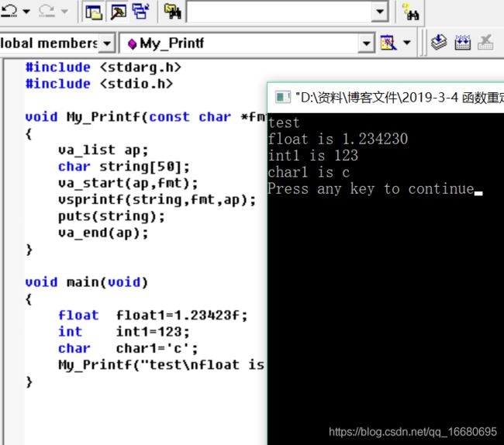Open the Undo history dropdown arrow
Image resolution: width=504 pixels, height=445 pixels.
pos(26,12)
